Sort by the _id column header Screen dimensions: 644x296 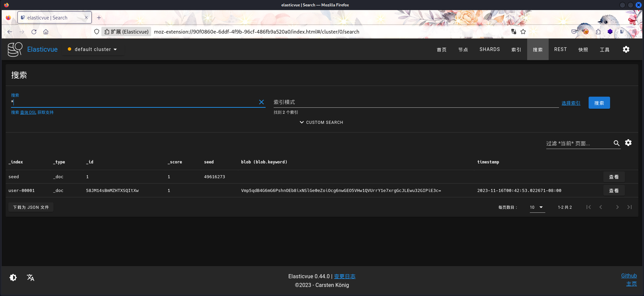coord(90,162)
